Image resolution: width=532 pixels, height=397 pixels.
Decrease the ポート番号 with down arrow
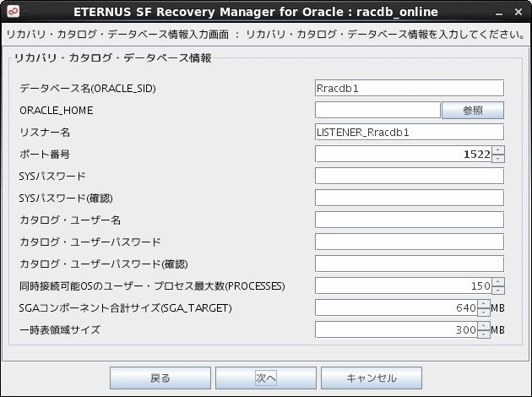tap(497, 158)
